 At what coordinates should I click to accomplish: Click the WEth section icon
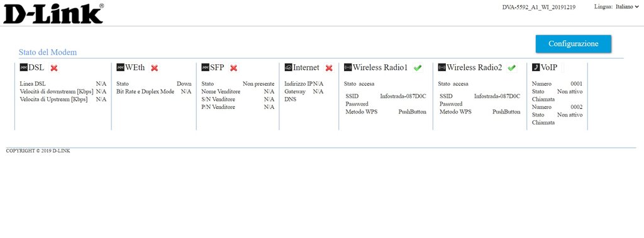click(120, 67)
